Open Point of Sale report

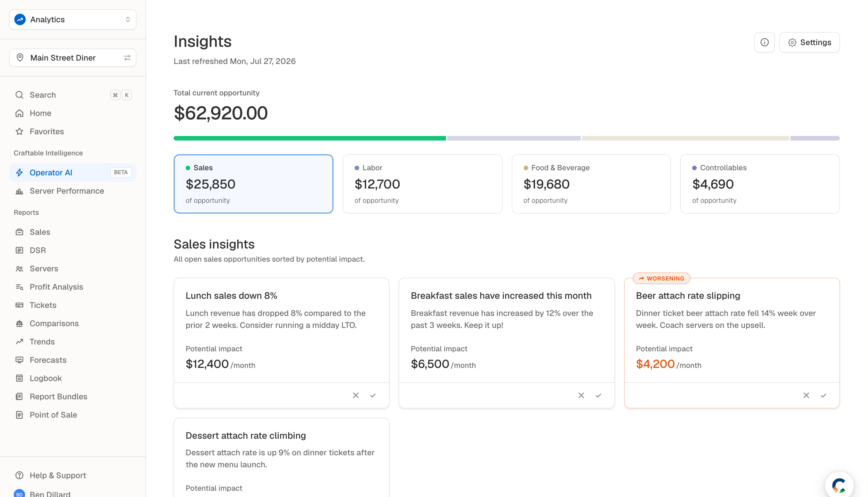[x=73, y=415]
